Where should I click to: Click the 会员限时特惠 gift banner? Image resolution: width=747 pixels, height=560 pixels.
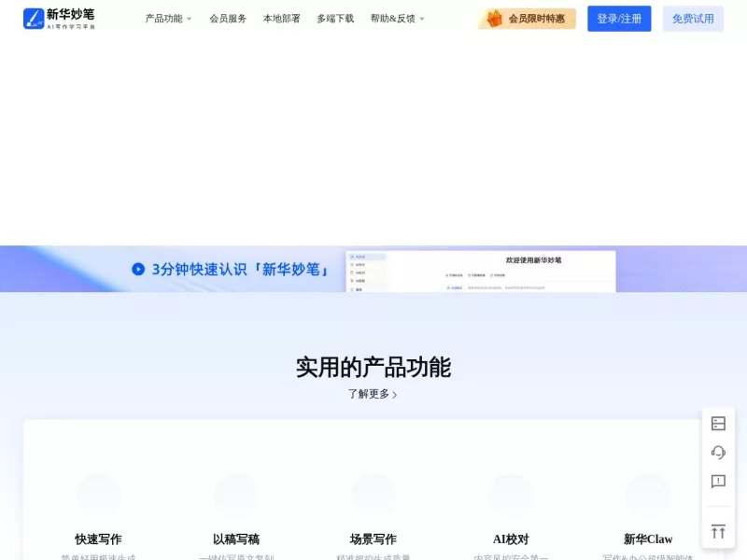pyautogui.click(x=527, y=19)
